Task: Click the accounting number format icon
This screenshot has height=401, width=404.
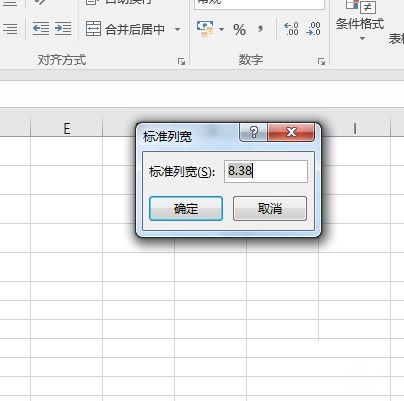Action: 205,29
